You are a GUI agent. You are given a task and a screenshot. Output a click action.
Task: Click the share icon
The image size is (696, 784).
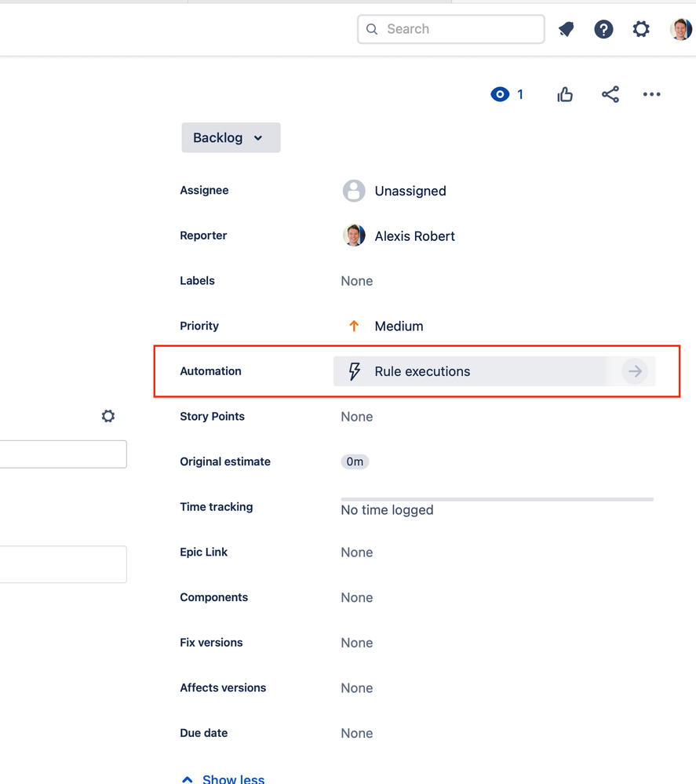click(610, 94)
